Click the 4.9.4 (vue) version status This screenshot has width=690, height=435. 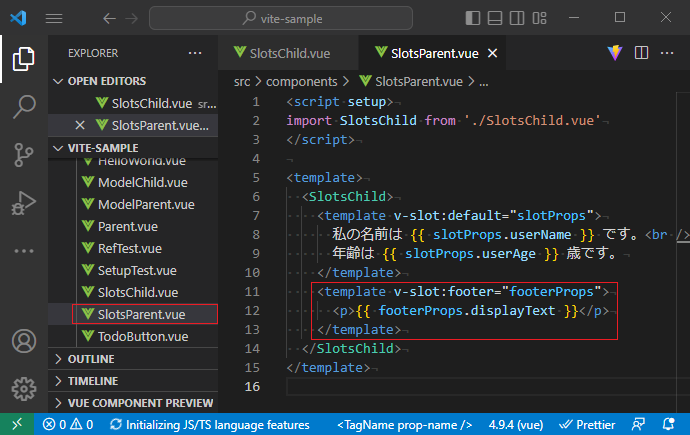point(516,425)
